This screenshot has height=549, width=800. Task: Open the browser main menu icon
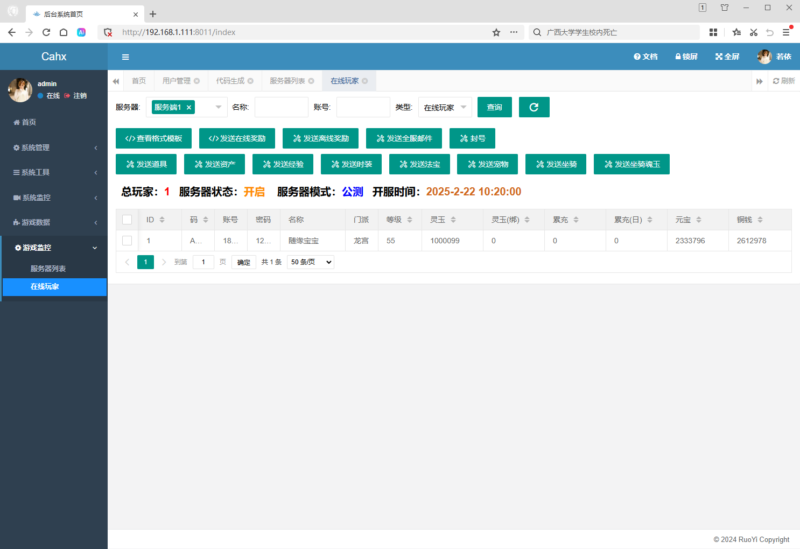click(787, 32)
